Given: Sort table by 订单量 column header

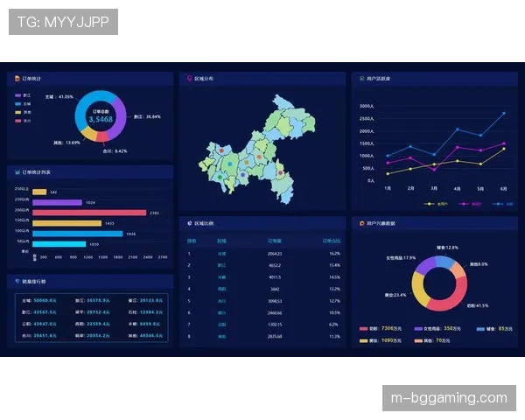Looking at the screenshot, I should tap(274, 240).
